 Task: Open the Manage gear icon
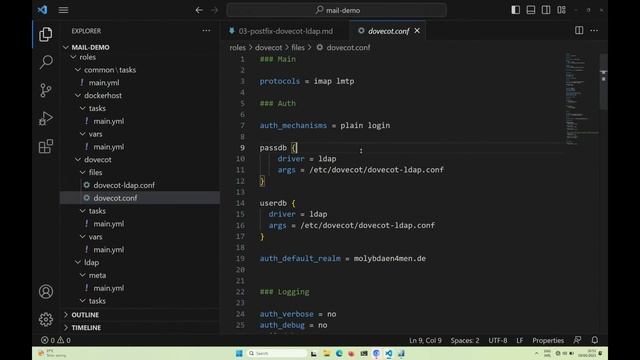pyautogui.click(x=46, y=319)
